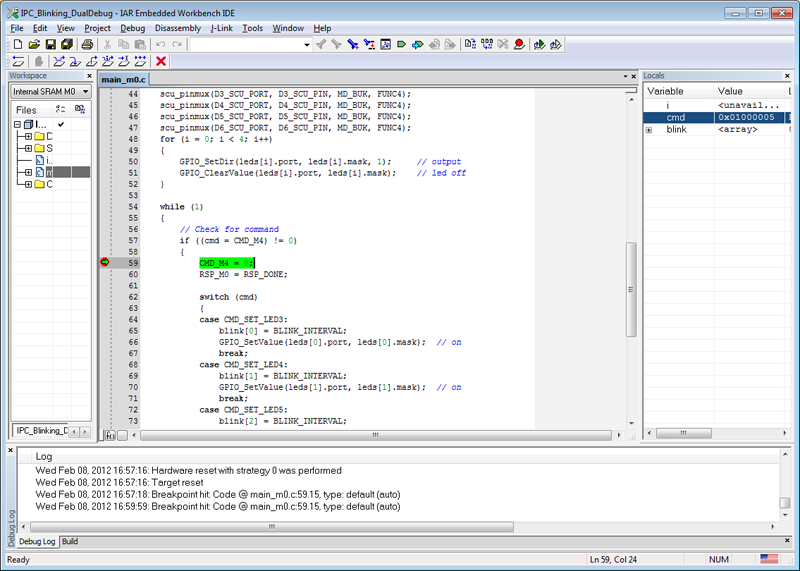The width and height of the screenshot is (800, 571).
Task: Close the Locals panel
Action: coord(787,76)
